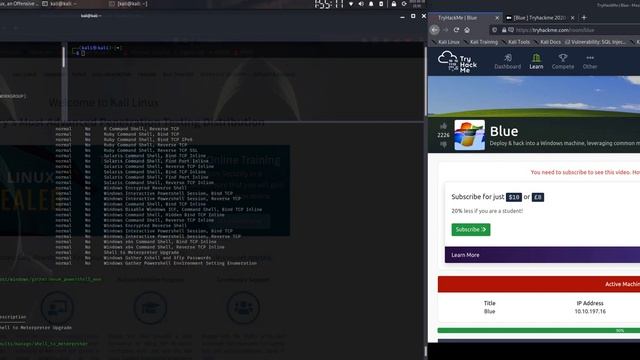The image size is (640, 360).
Task: Click the Blue room title heading
Action: point(504,131)
